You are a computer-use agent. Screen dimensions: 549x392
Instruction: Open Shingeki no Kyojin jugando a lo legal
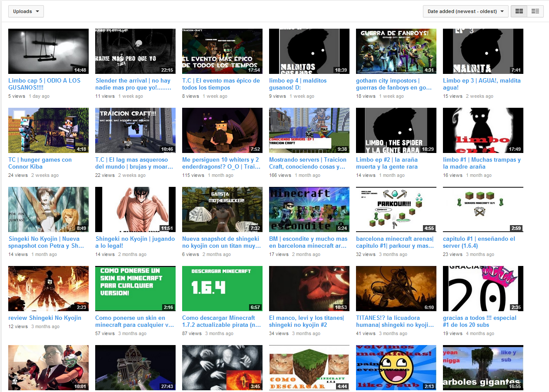(135, 242)
